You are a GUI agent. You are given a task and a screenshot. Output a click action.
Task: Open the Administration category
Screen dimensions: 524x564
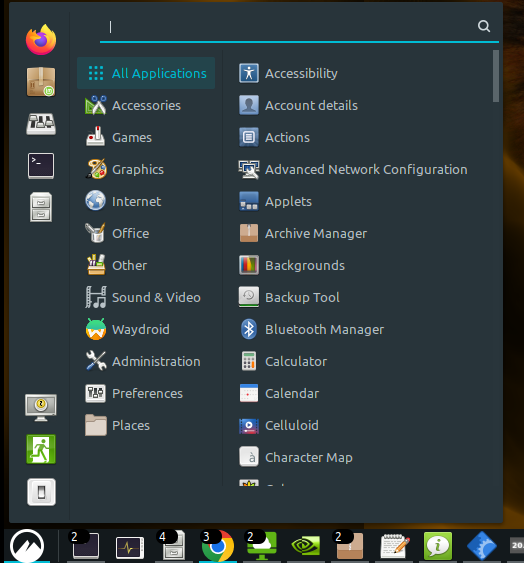tap(146, 361)
